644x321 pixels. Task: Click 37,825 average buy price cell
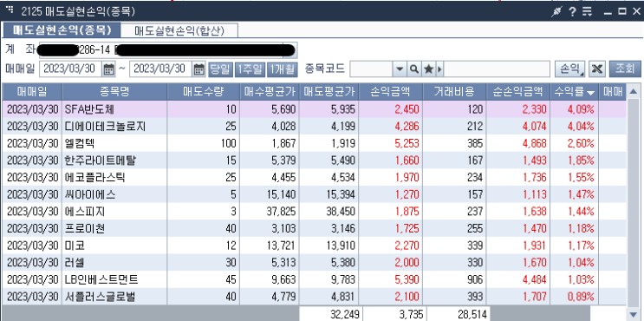click(270, 212)
